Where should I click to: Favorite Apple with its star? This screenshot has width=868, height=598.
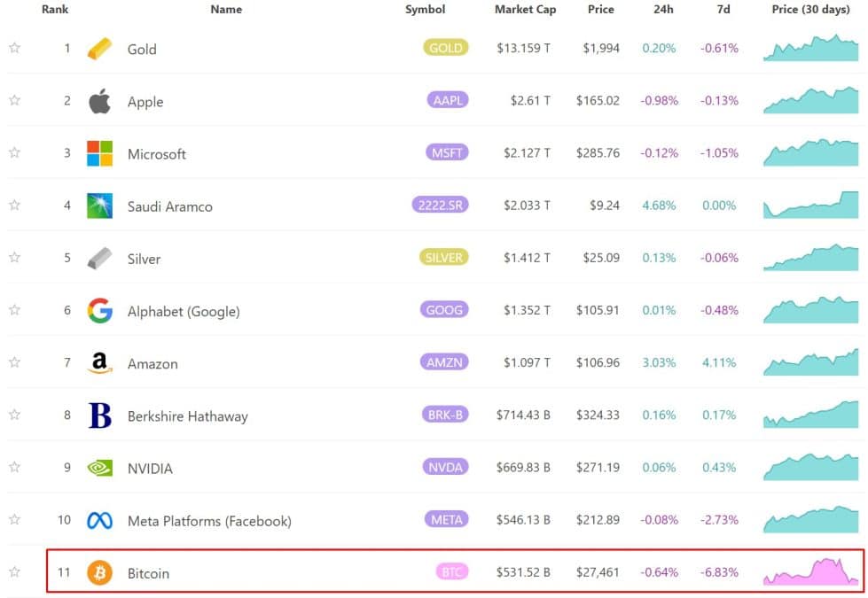(x=15, y=100)
